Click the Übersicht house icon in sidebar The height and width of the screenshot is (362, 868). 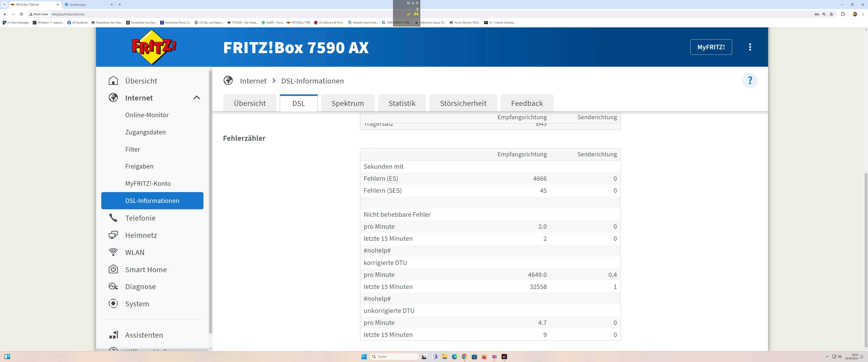tap(113, 81)
